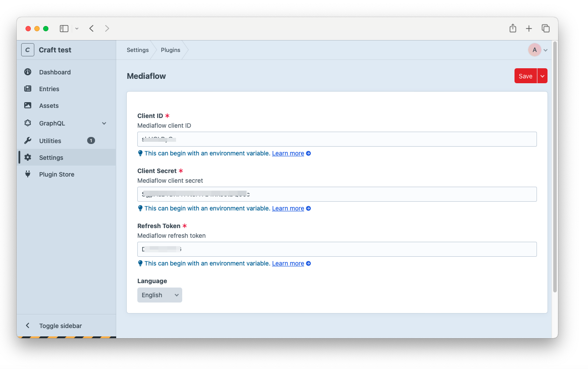588x369 pixels.
Task: Open the user account menu avatar
Action: point(535,50)
